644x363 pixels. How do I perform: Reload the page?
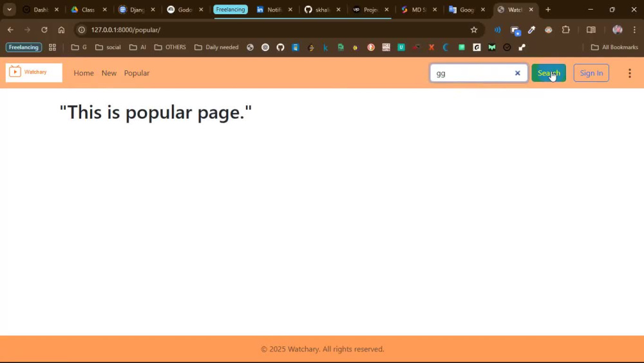tap(44, 30)
